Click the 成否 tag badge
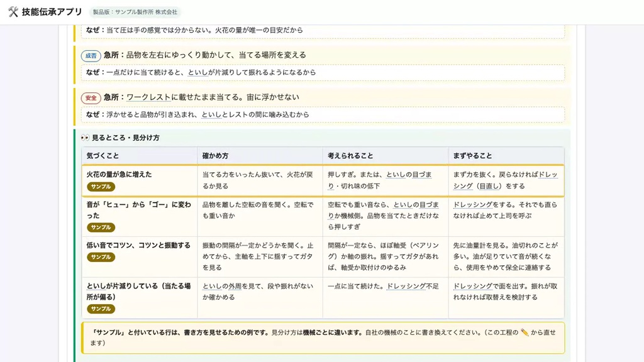Image resolution: width=644 pixels, height=362 pixels. [91, 55]
